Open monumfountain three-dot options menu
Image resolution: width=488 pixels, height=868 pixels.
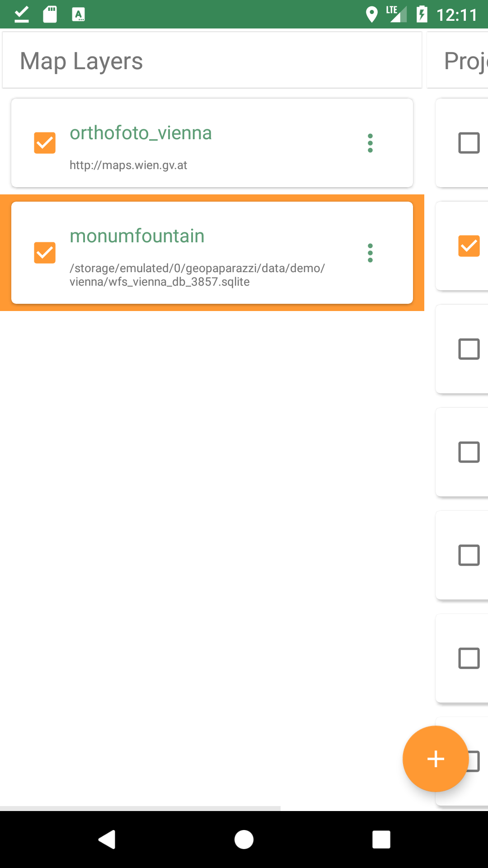coord(370,253)
